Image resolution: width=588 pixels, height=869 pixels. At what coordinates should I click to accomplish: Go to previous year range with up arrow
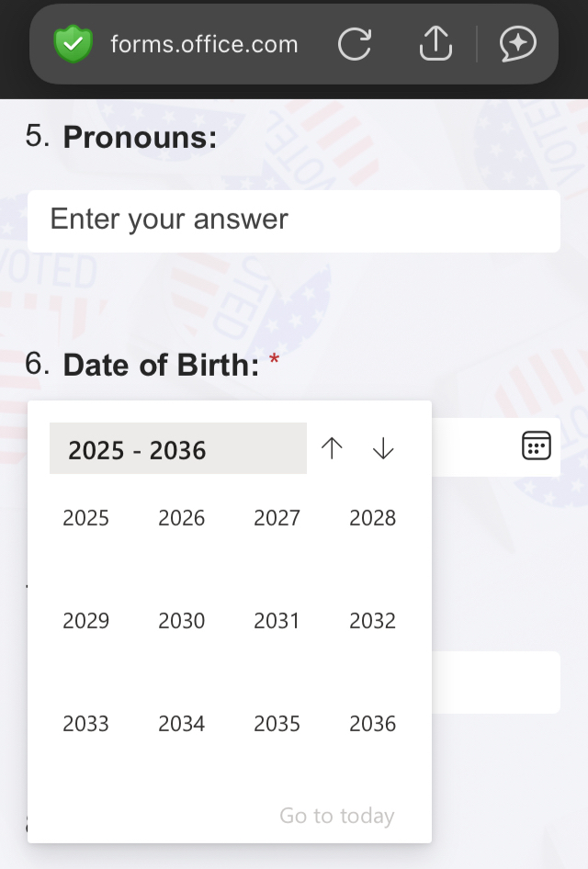coord(332,448)
